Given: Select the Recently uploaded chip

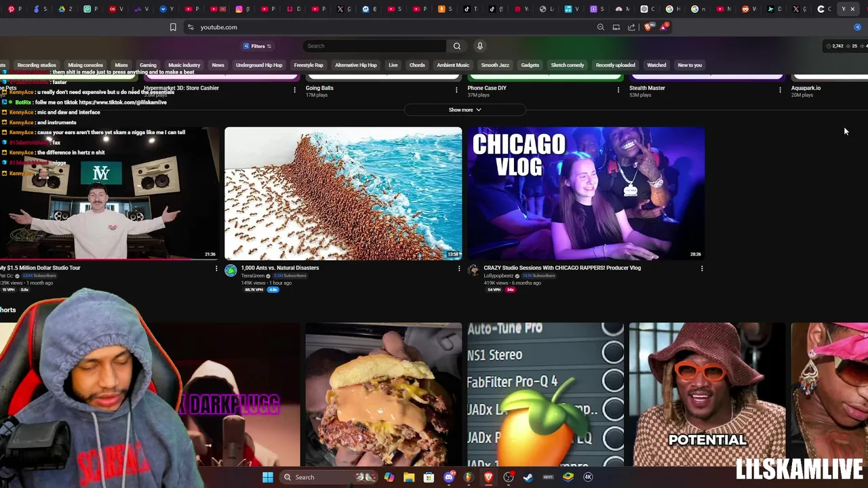Looking at the screenshot, I should (615, 65).
